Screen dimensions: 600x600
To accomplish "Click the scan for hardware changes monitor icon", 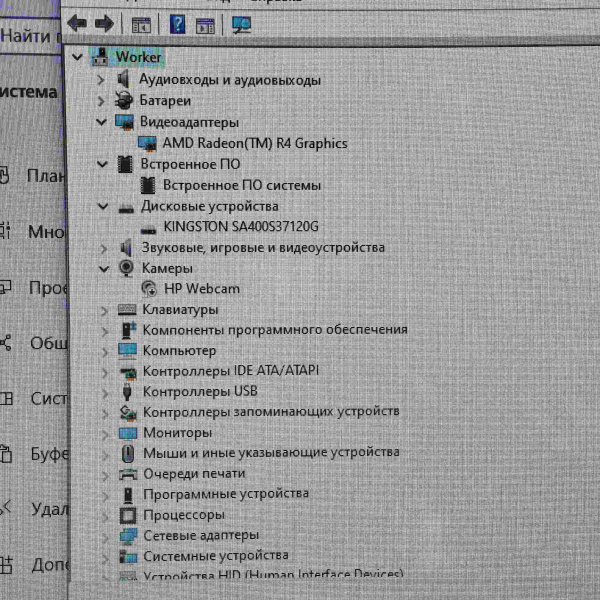I will click(x=241, y=24).
